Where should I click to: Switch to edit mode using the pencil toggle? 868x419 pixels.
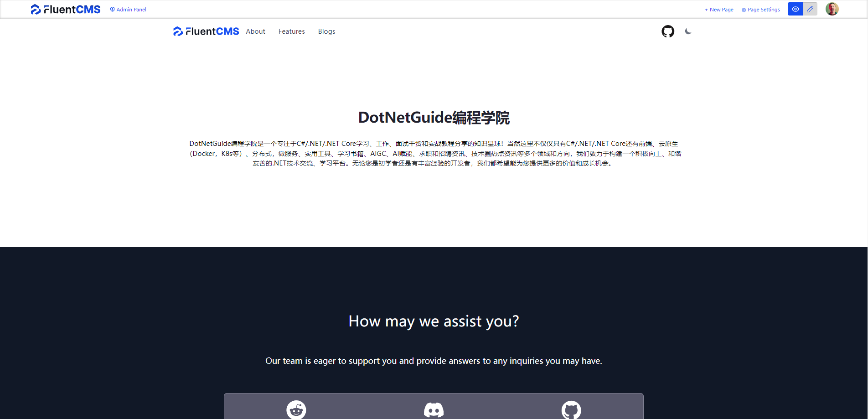pos(810,9)
